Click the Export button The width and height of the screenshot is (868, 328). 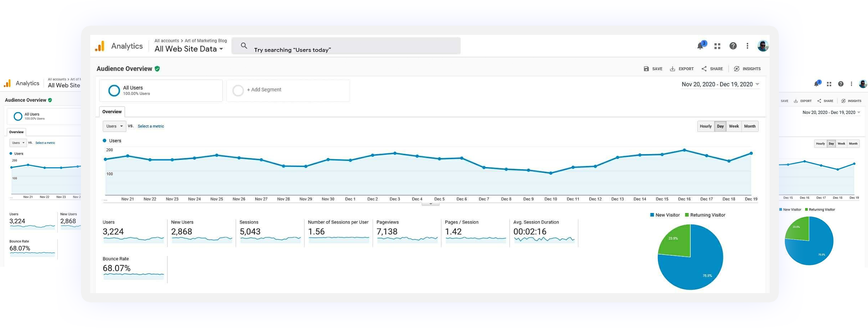tap(682, 69)
